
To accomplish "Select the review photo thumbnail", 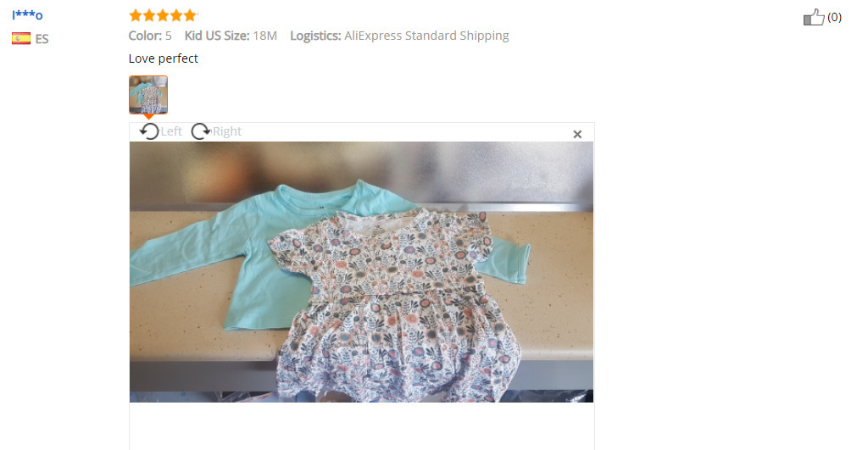I will coord(148,95).
